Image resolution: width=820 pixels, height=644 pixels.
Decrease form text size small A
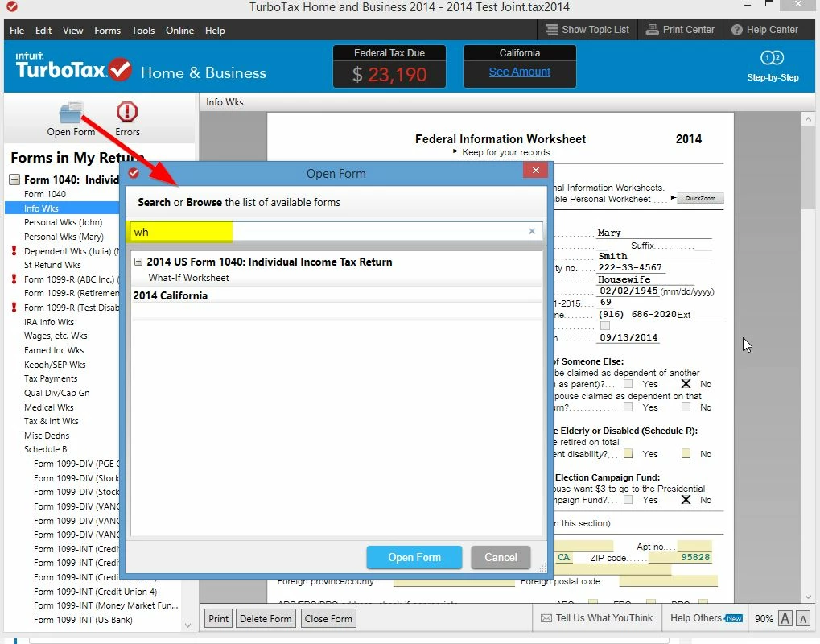(803, 619)
